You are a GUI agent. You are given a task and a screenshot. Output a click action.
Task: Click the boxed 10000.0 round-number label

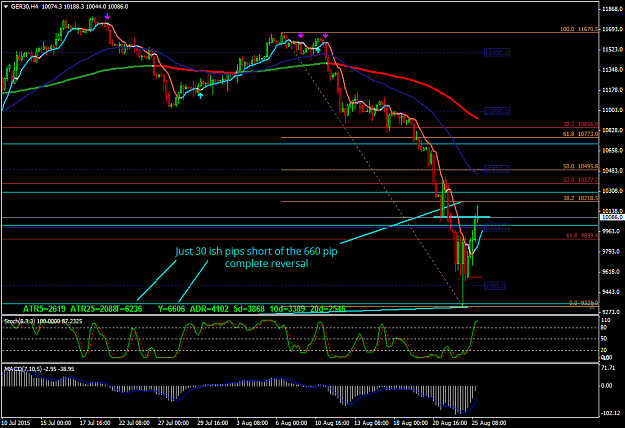pyautogui.click(x=497, y=228)
